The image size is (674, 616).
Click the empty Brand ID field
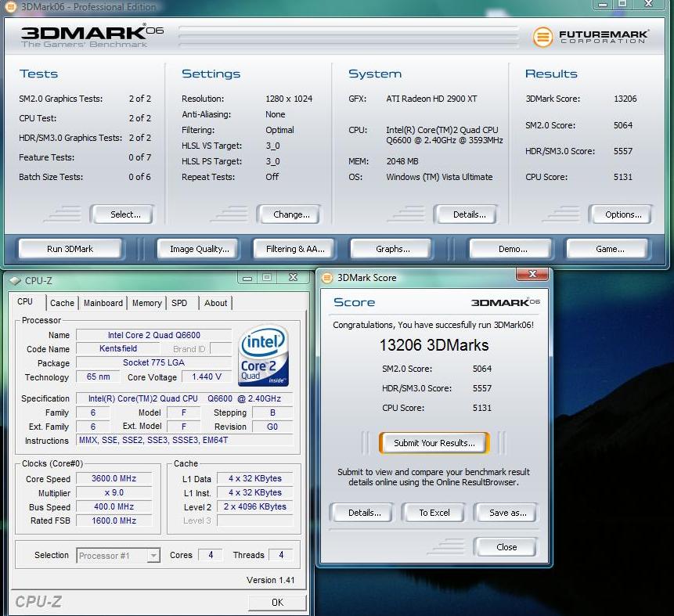(221, 348)
